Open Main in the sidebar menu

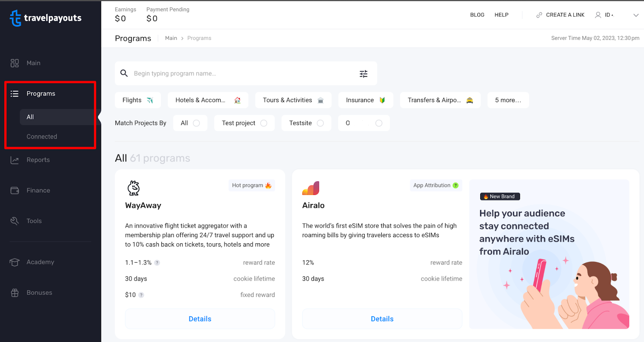click(x=33, y=63)
